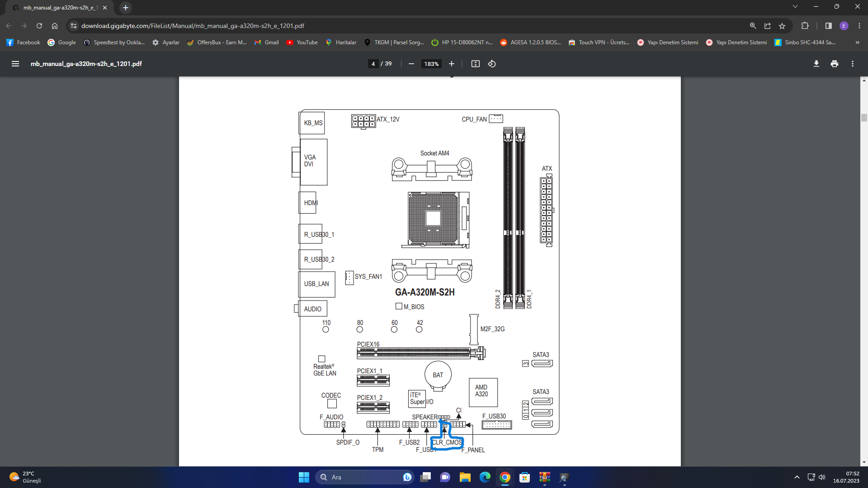Open the Extensions puzzle icon
868x488 pixels.
click(805, 26)
